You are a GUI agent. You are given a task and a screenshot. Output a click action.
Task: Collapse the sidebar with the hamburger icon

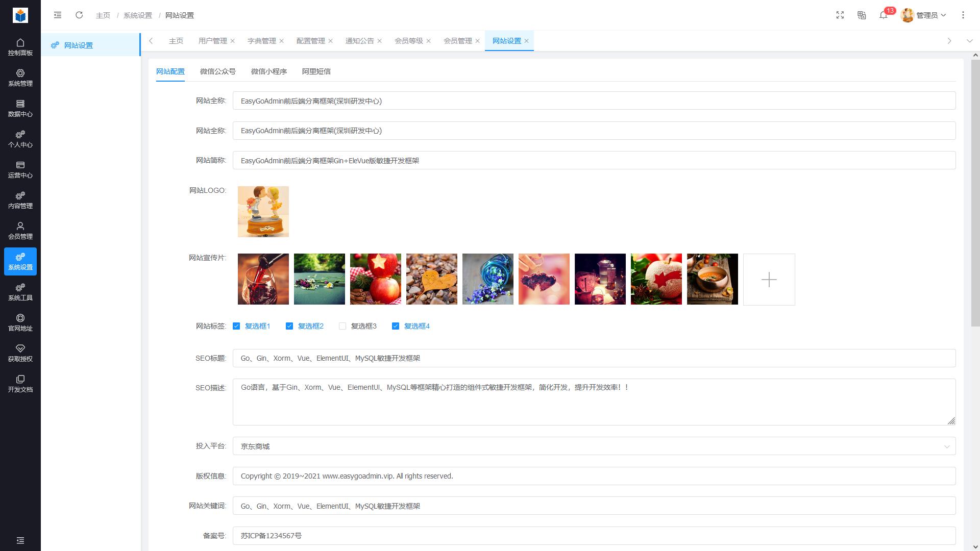coord(58,15)
